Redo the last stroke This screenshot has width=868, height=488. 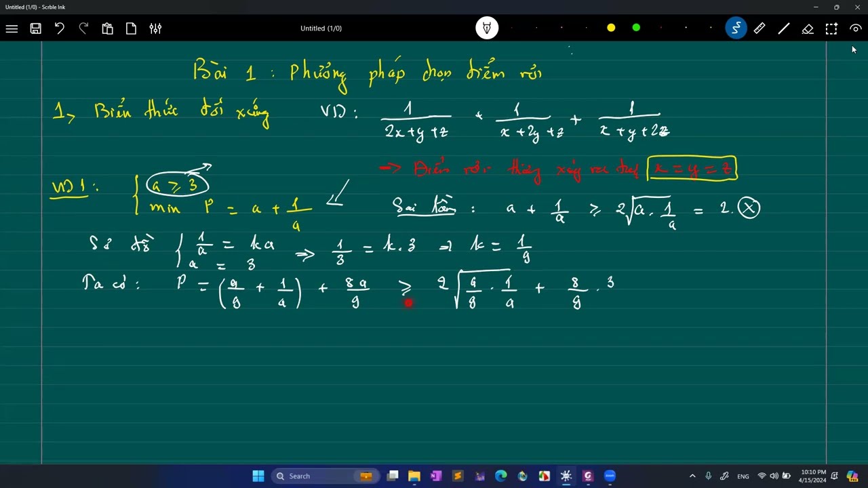[83, 28]
